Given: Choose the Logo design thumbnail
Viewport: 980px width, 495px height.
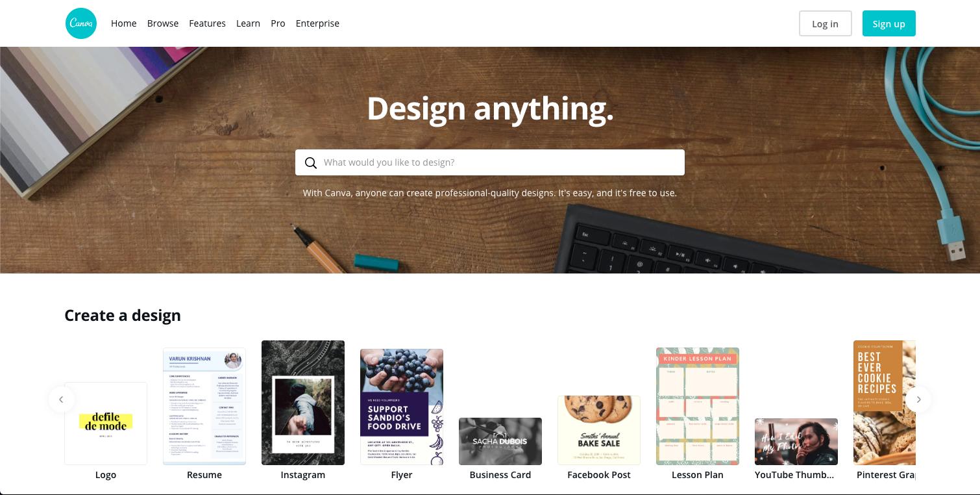Looking at the screenshot, I should [x=106, y=424].
